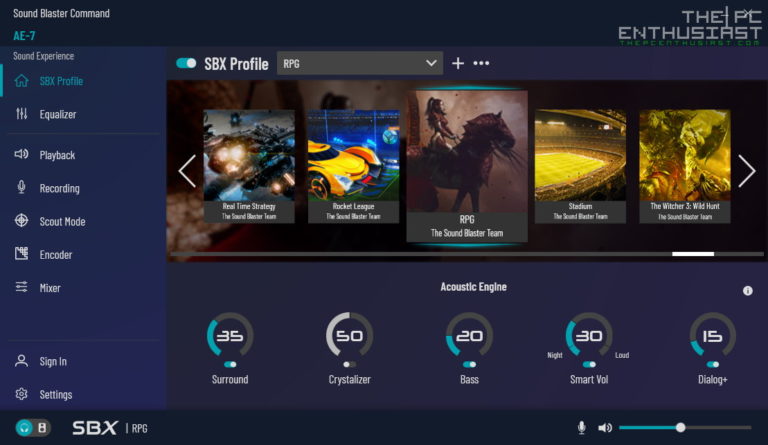768x445 pixels.
Task: Click the Scout Mode crosshair icon
Action: click(x=21, y=221)
